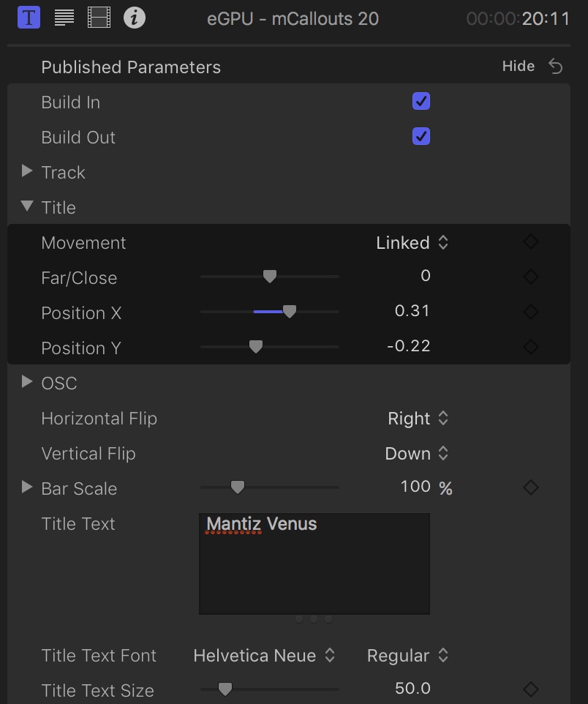This screenshot has height=704, width=588.
Task: Click the Bar Scale keyframe diamond
Action: pyautogui.click(x=530, y=487)
